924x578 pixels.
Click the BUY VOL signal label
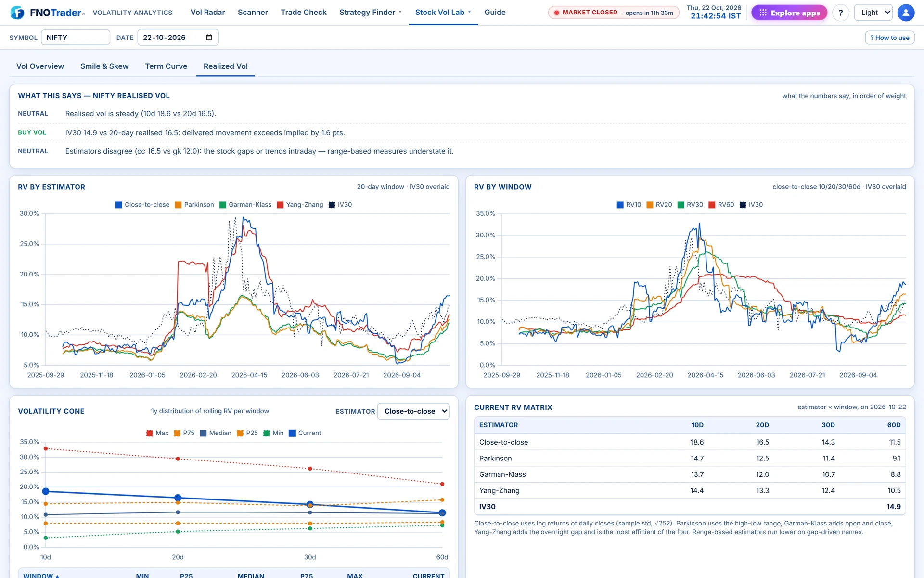coord(32,132)
